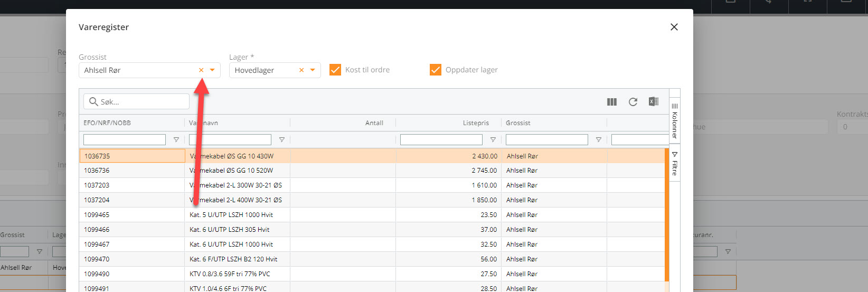Refresh the item grid
The width and height of the screenshot is (868, 292).
(x=633, y=102)
